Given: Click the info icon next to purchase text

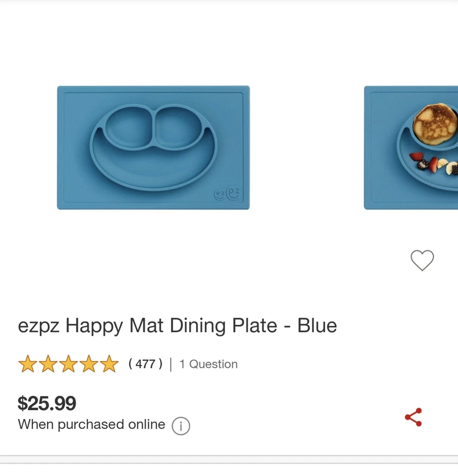Looking at the screenshot, I should [181, 426].
